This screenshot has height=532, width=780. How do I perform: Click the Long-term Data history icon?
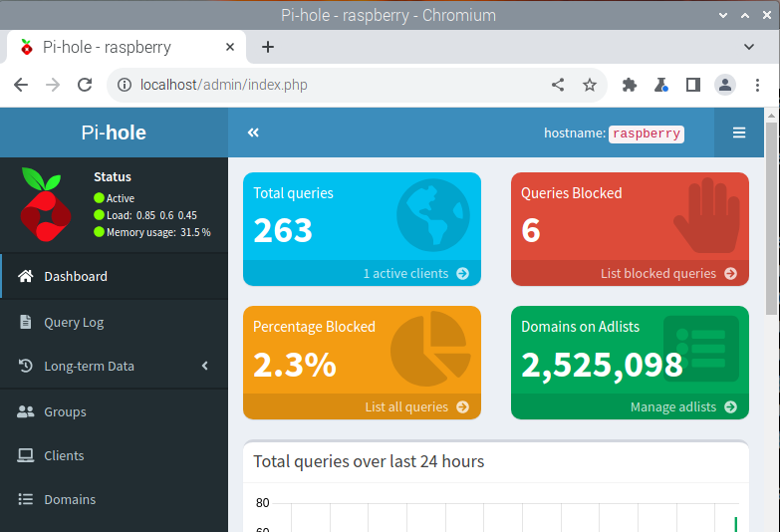[x=25, y=366]
